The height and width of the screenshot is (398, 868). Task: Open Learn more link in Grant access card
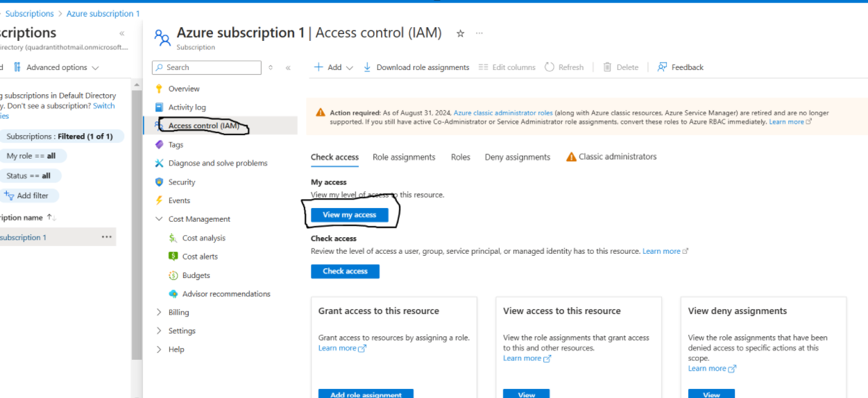coord(342,348)
